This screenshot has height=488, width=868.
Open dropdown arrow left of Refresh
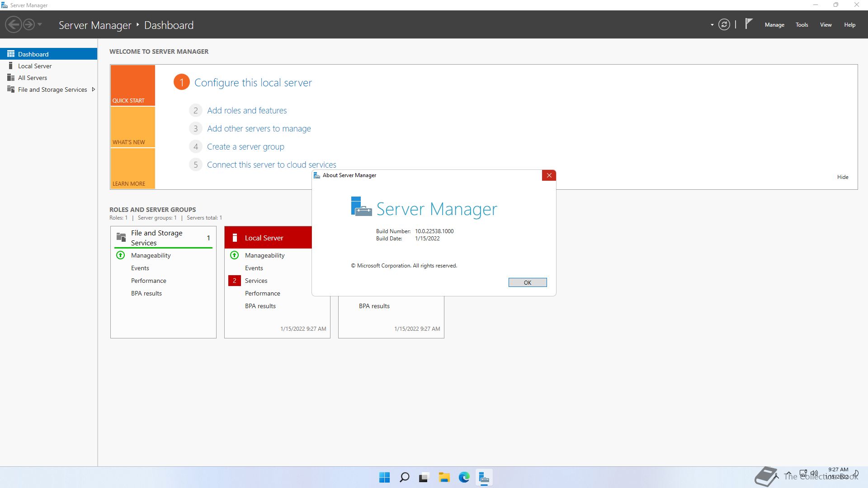click(712, 25)
